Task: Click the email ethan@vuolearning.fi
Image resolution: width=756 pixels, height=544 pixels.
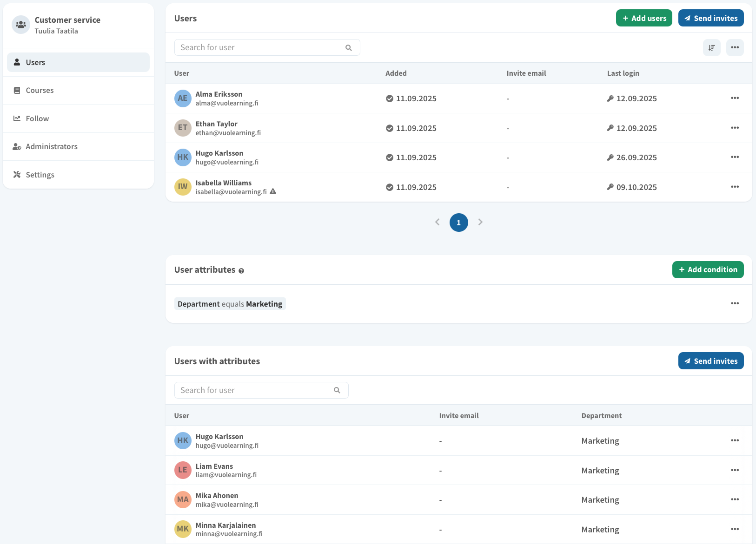Action: (228, 133)
